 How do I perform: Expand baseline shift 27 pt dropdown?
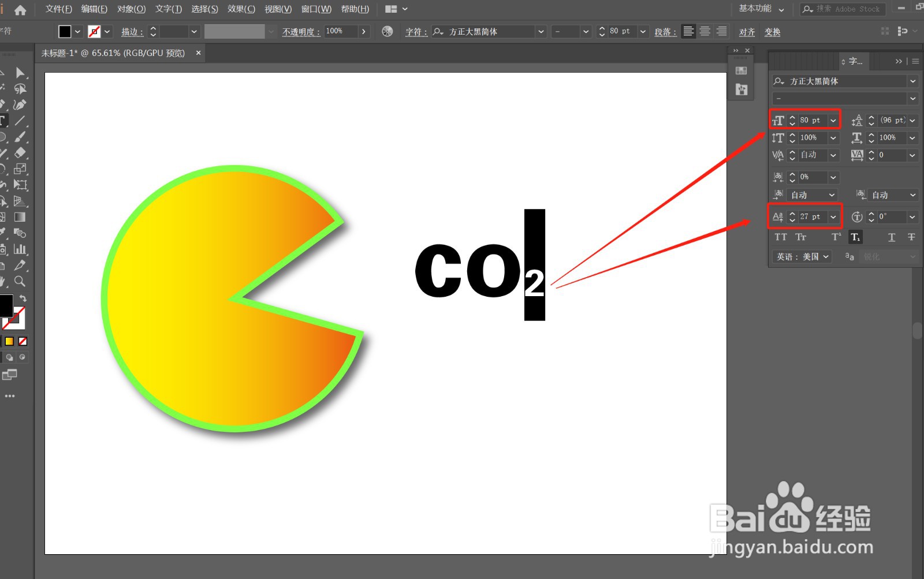coord(833,216)
